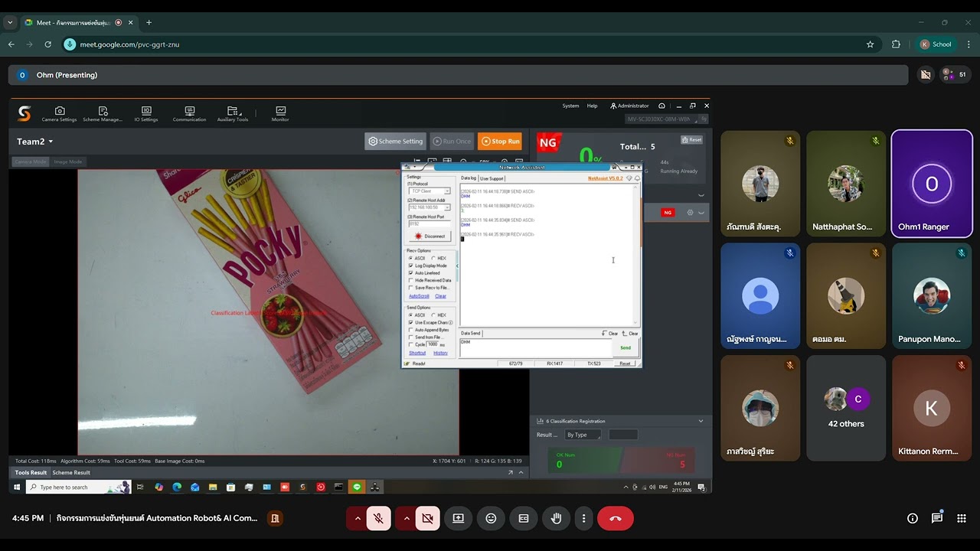Open Auxiliary Tools menu icon

233,114
